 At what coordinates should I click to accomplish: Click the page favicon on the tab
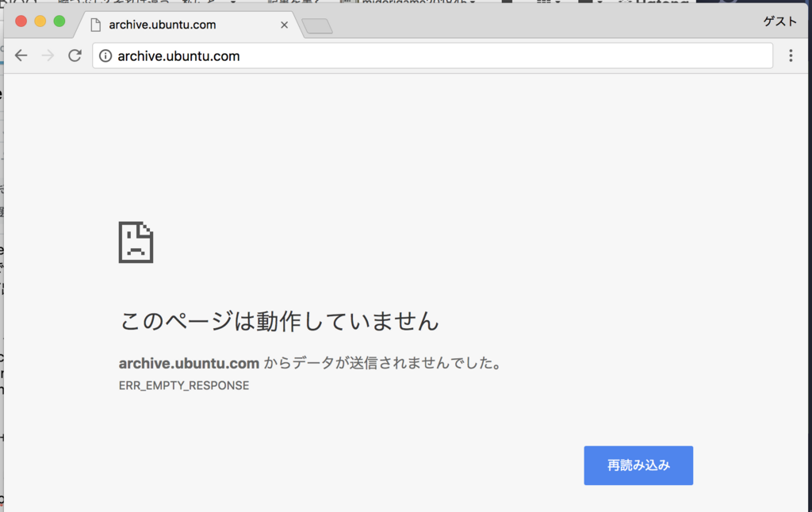pos(95,25)
